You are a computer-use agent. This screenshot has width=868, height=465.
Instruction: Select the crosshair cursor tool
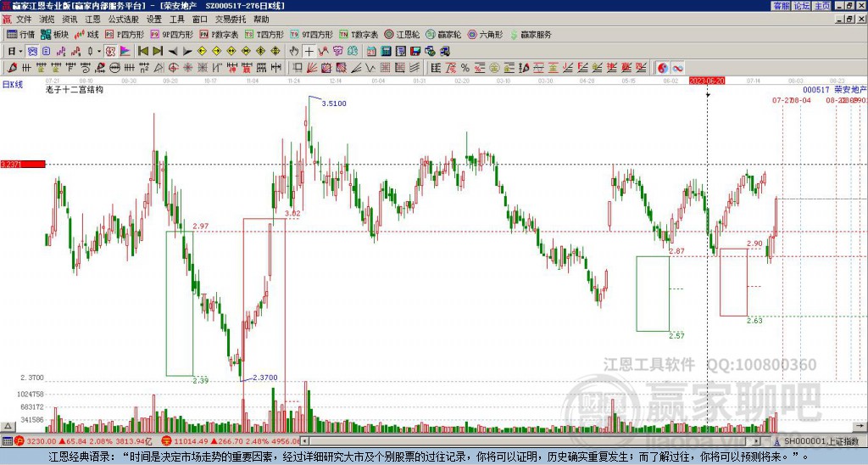[x=309, y=51]
